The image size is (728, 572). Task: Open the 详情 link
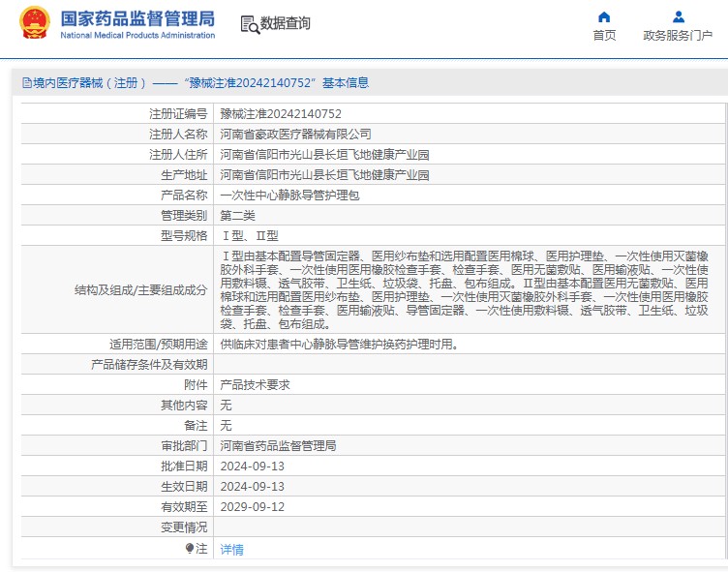[232, 549]
